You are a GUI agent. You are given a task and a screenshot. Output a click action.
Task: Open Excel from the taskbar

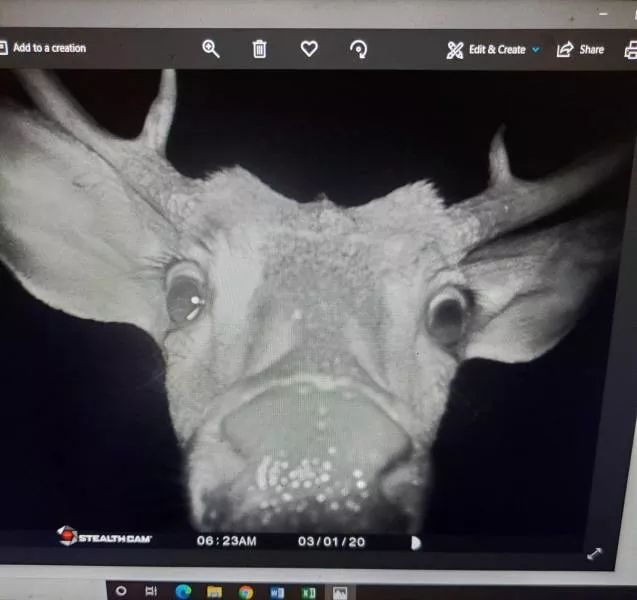[308, 592]
